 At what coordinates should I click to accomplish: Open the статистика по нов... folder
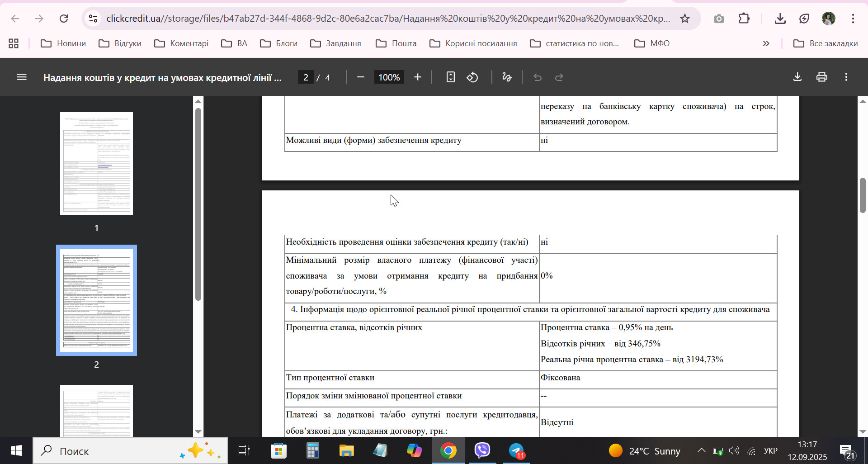tap(574, 43)
